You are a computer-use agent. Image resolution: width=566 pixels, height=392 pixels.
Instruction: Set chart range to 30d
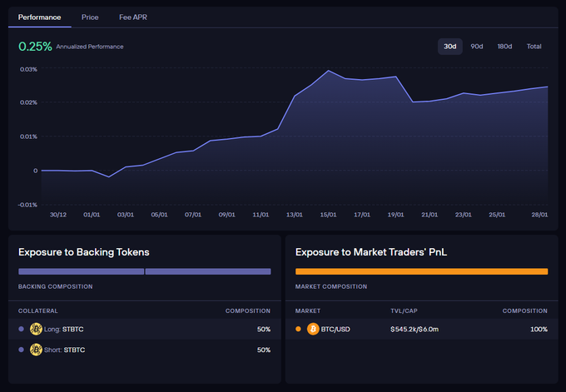click(449, 47)
